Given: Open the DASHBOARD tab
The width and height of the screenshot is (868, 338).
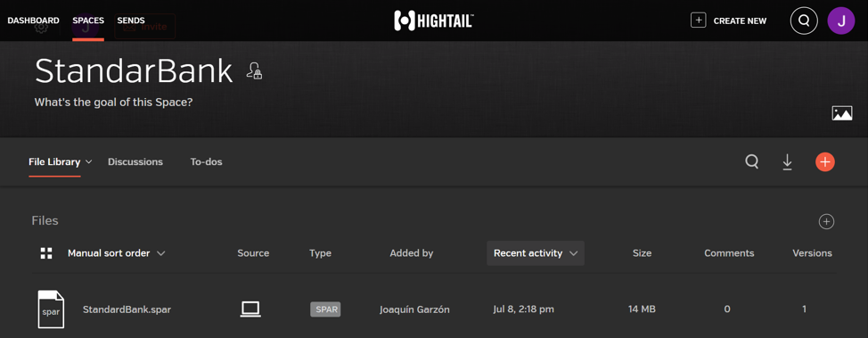Looking at the screenshot, I should coord(33,21).
